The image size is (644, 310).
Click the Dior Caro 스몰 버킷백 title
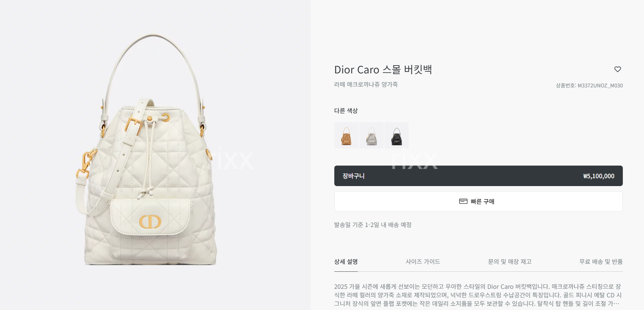tap(383, 70)
